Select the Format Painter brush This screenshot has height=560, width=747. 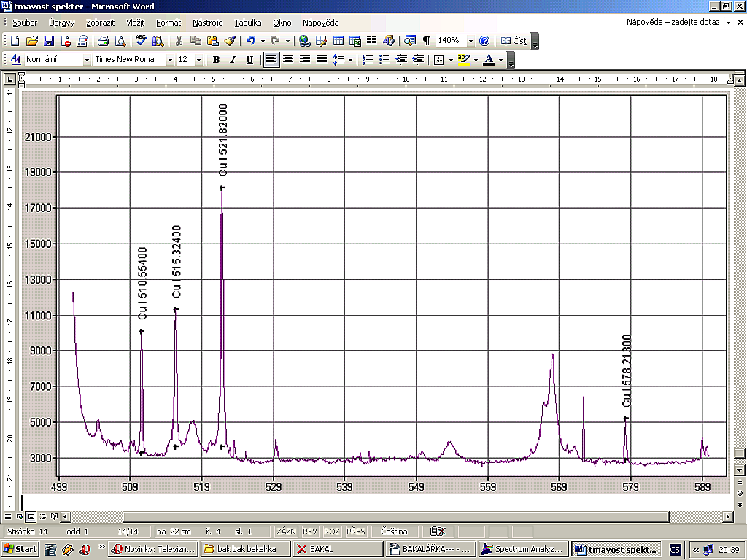(x=230, y=41)
